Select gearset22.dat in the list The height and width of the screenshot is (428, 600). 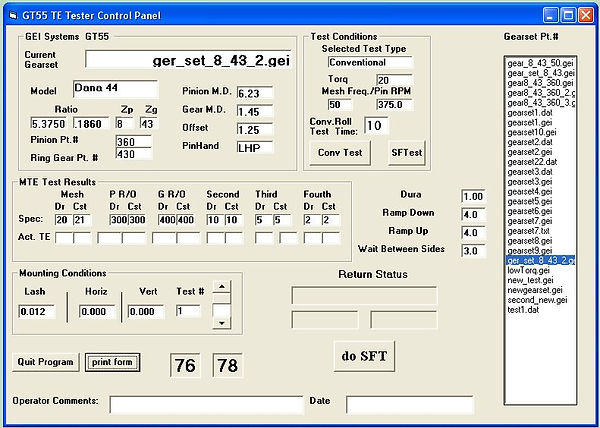pyautogui.click(x=540, y=162)
